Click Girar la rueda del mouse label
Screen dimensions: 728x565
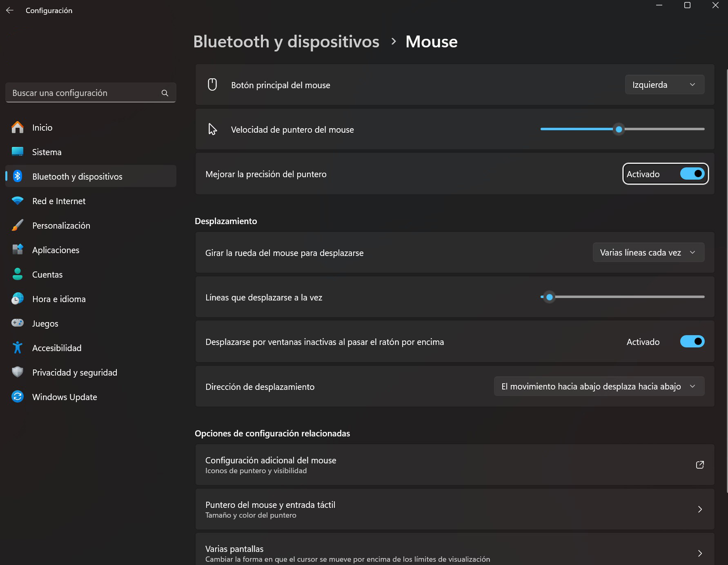tap(285, 253)
